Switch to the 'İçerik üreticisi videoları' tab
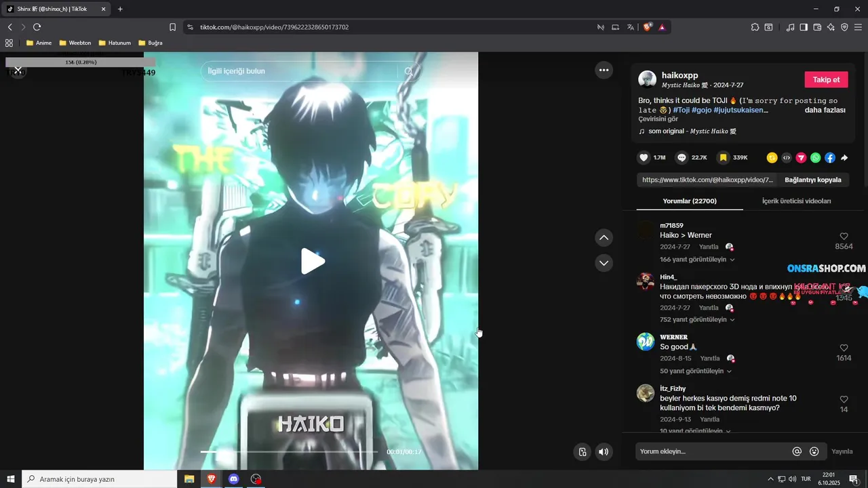 [796, 201]
